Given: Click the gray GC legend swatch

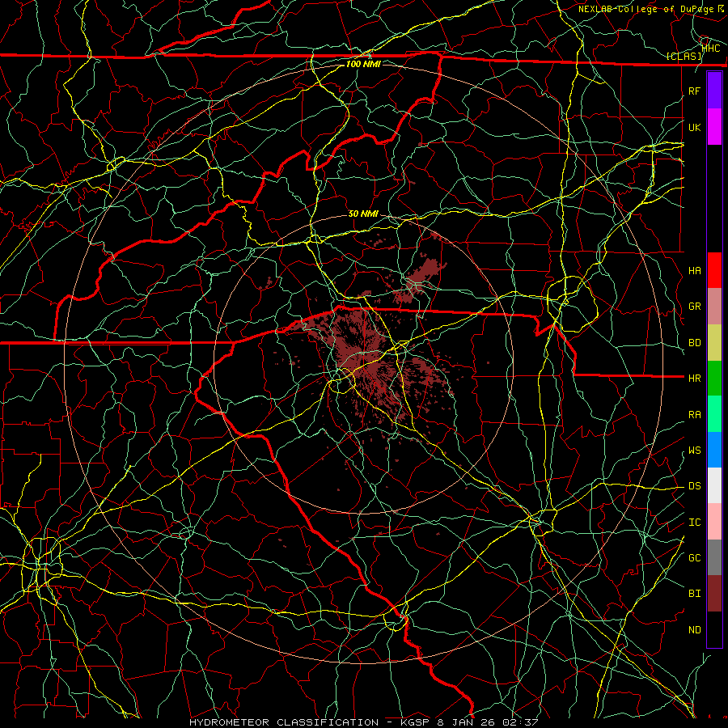Looking at the screenshot, I should coord(714,557).
